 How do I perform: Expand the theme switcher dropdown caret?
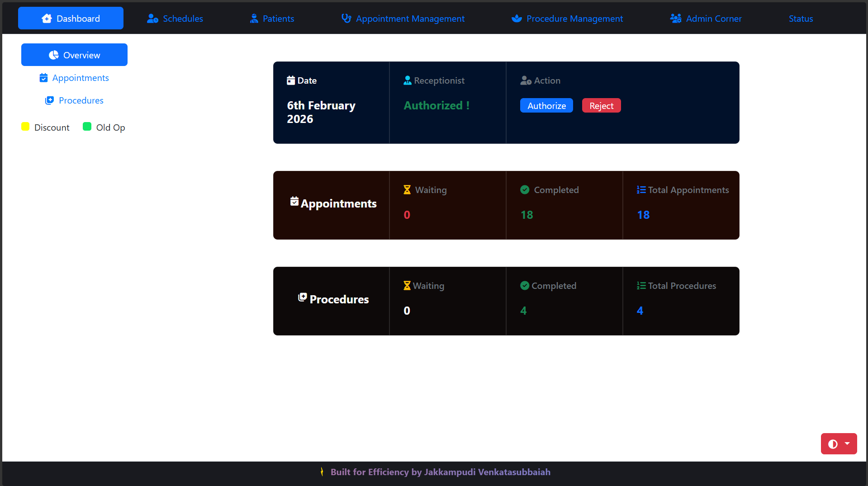tap(847, 444)
